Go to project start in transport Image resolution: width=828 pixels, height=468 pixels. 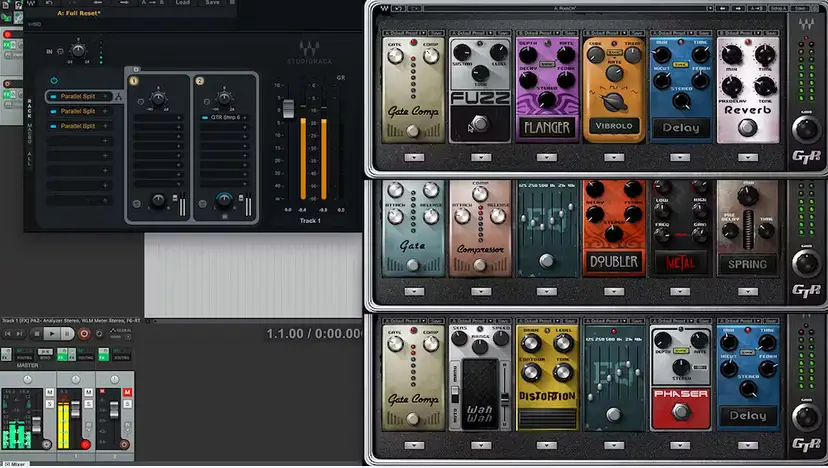(x=7, y=334)
